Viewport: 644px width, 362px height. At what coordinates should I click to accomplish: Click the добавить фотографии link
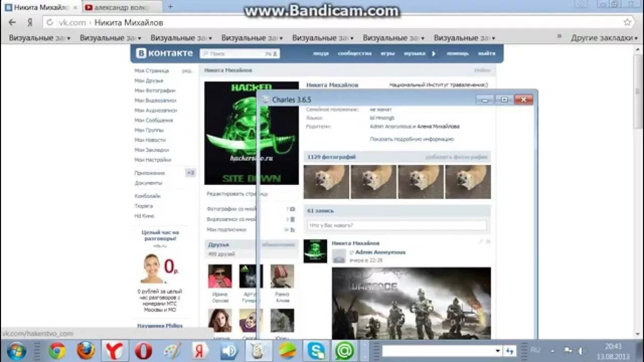pos(457,157)
